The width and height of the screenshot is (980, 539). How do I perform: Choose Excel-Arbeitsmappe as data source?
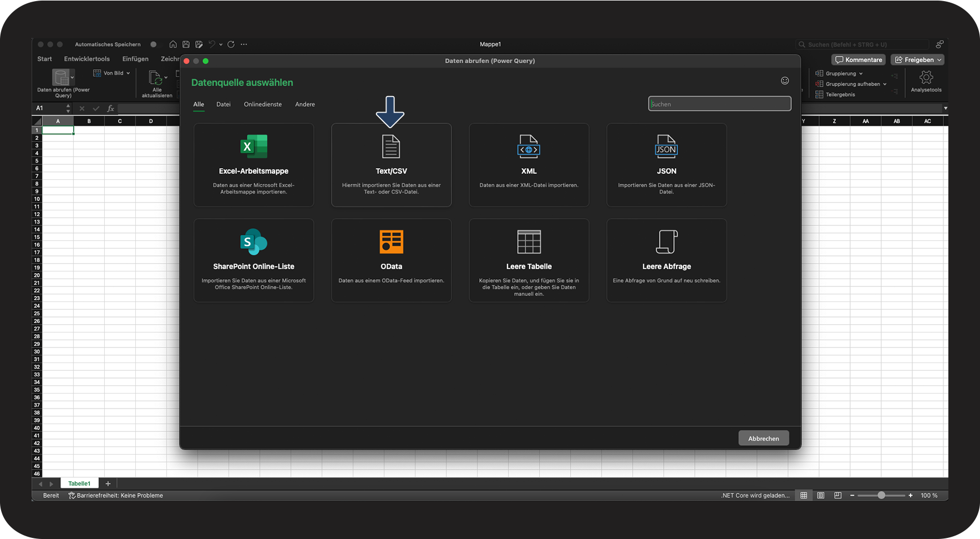[x=253, y=165]
